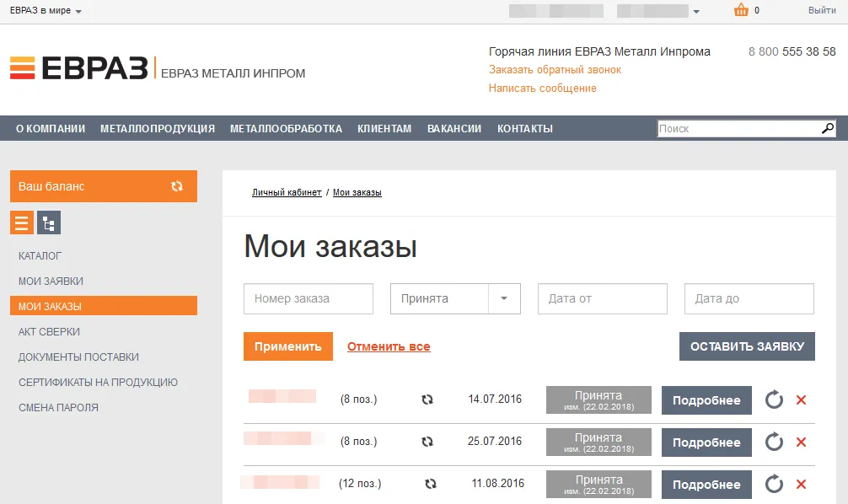Image resolution: width=848 pixels, height=504 pixels.
Task: Switch sidebar to tree view icon
Action: (49, 223)
